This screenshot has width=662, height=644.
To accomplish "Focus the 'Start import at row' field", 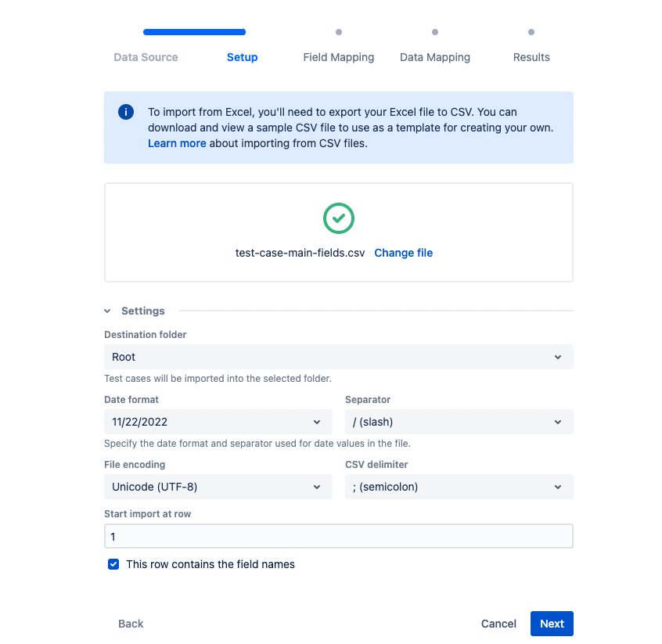I will click(x=338, y=537).
